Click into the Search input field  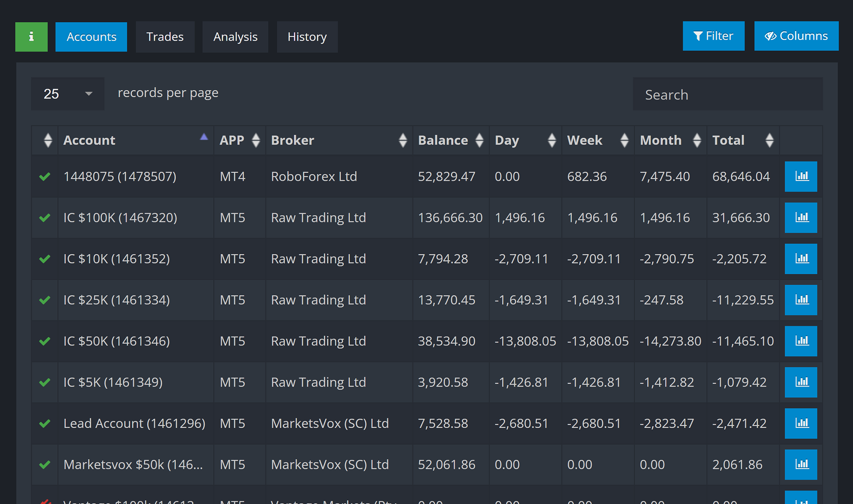pyautogui.click(x=728, y=94)
